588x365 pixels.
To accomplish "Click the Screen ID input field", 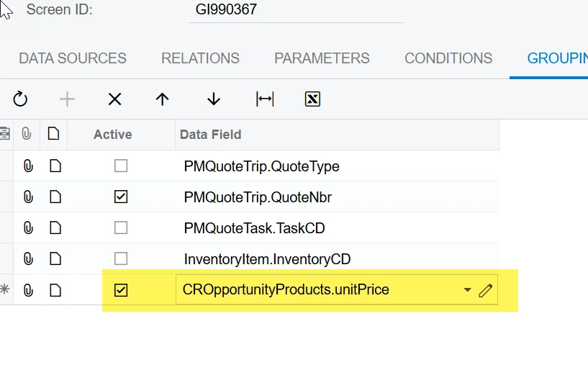I will click(x=295, y=11).
